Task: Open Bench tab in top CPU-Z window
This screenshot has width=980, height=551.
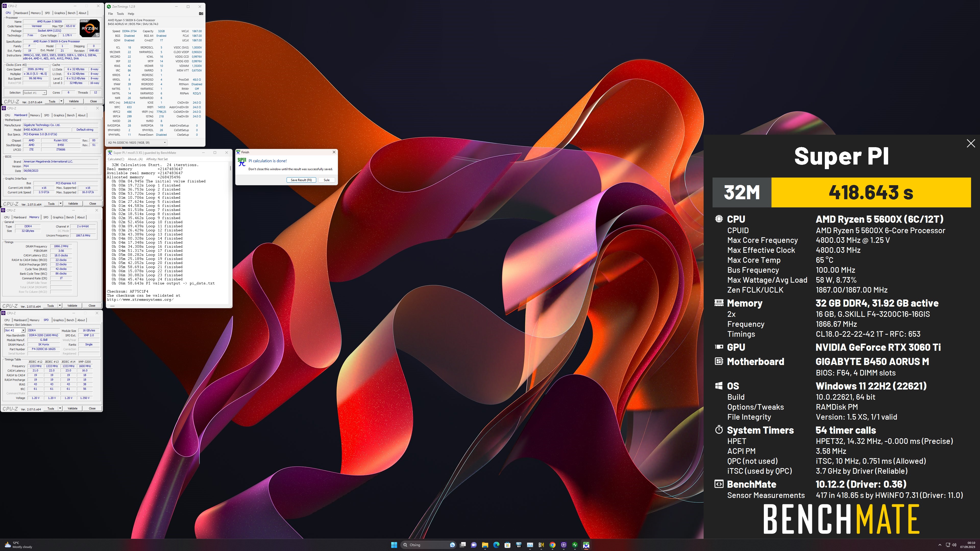Action: (71, 13)
